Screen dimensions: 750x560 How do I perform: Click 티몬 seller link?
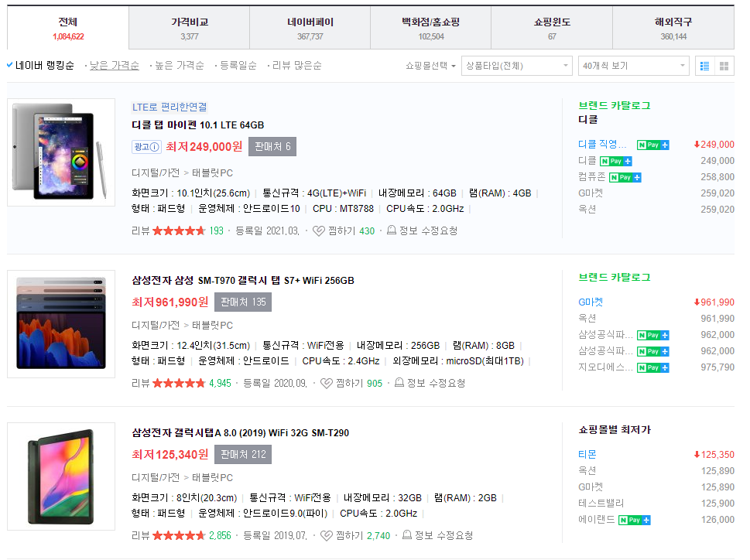click(587, 454)
